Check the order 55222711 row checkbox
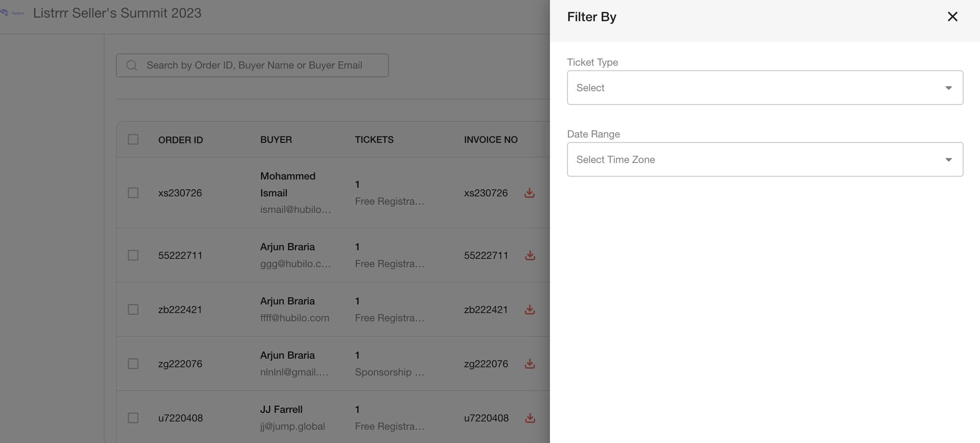Screen dimensions: 980x443 click(x=133, y=255)
